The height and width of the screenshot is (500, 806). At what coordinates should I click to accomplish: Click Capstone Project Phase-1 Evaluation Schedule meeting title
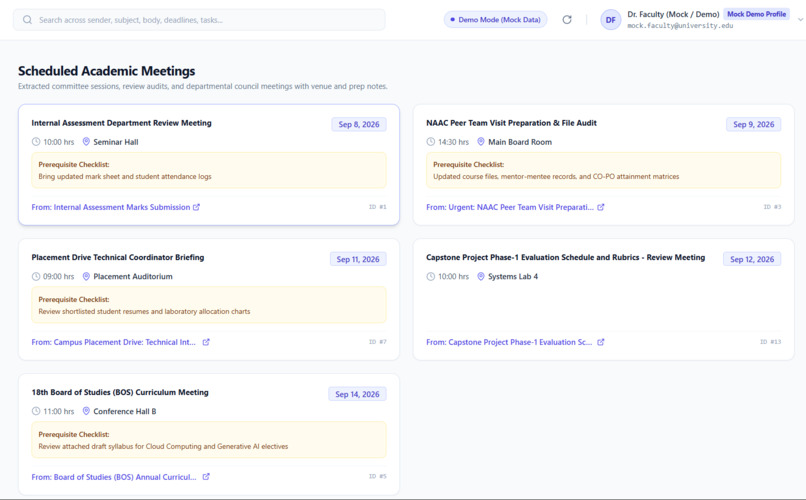pyautogui.click(x=565, y=257)
